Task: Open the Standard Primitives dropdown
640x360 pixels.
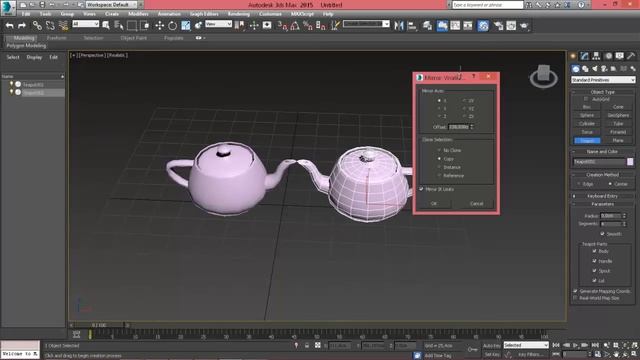Action: point(603,80)
